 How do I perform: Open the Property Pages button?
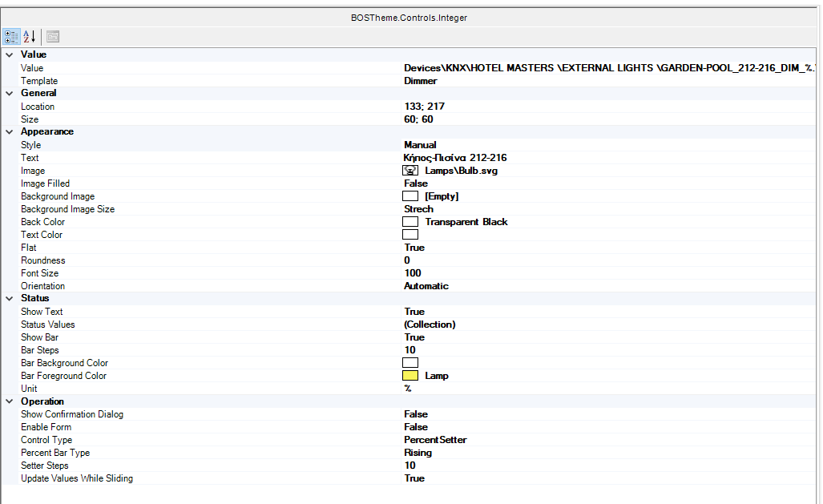(x=53, y=36)
